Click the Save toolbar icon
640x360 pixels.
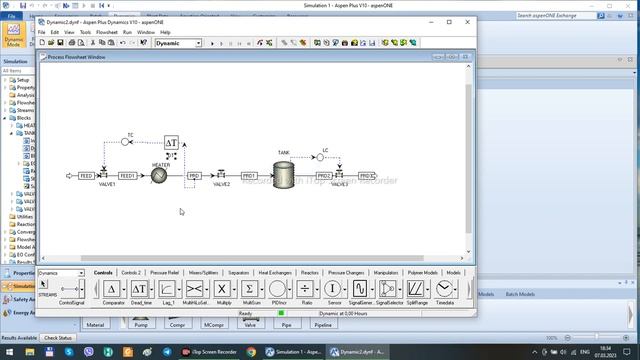click(x=60, y=42)
